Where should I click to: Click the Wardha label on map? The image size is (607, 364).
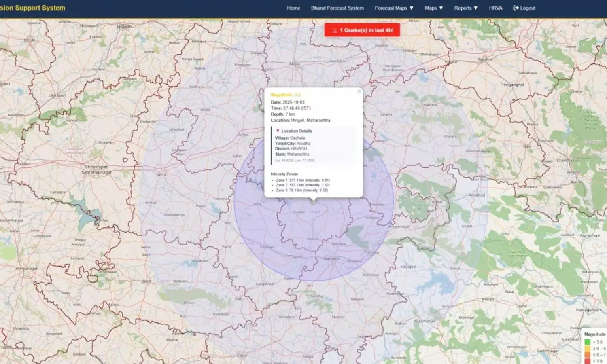484,59
